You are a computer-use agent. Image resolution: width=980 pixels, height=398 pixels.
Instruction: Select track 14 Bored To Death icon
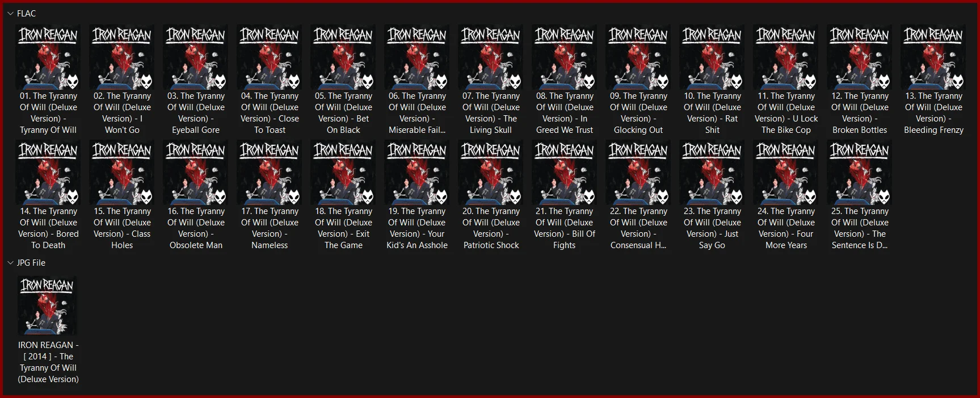point(48,172)
